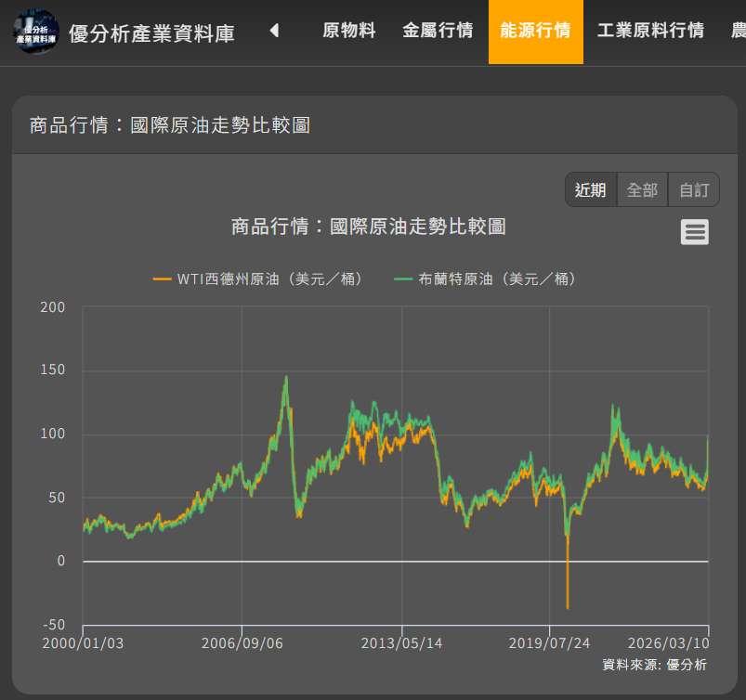Open the chart hamburger context menu
This screenshot has width=746, height=700.
pos(694,232)
